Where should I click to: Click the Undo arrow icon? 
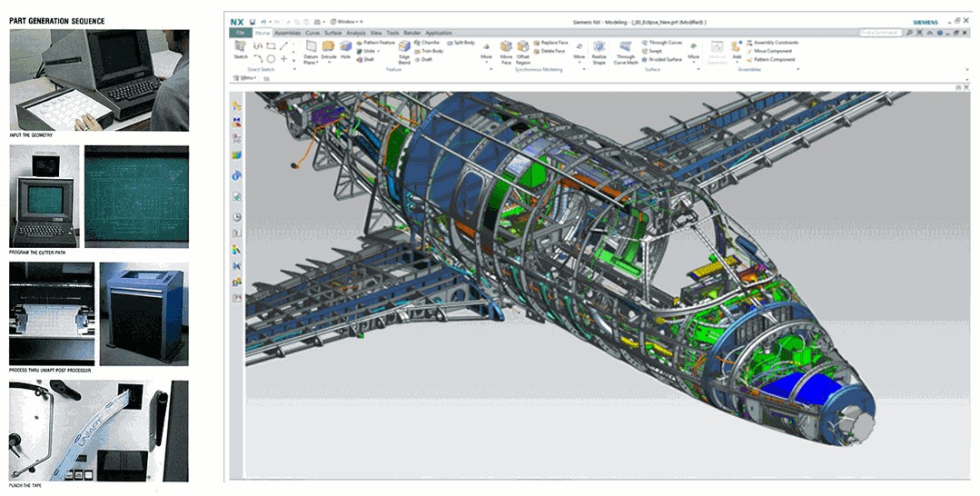[263, 22]
